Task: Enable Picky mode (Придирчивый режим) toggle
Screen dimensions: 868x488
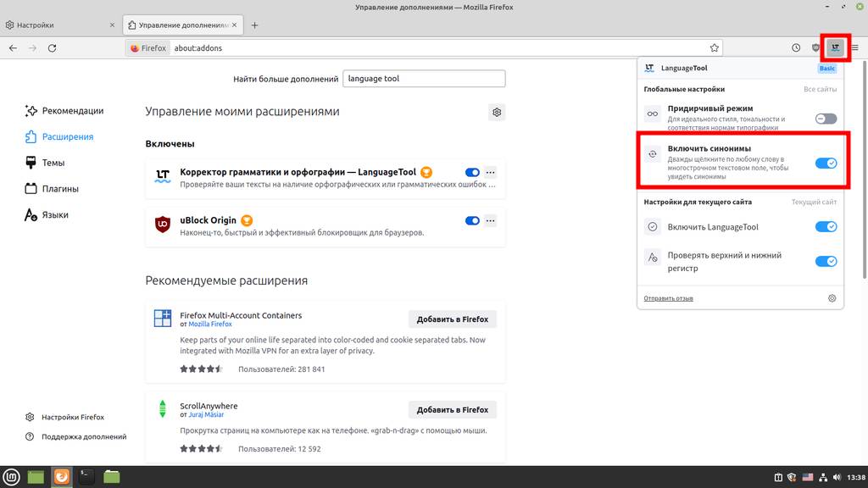Action: pyautogui.click(x=826, y=119)
